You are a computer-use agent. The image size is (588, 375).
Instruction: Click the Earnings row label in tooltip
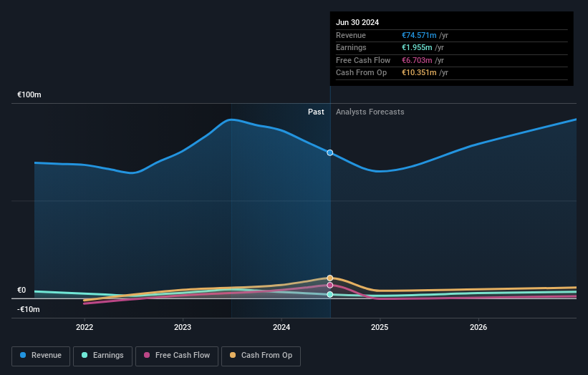click(x=351, y=47)
